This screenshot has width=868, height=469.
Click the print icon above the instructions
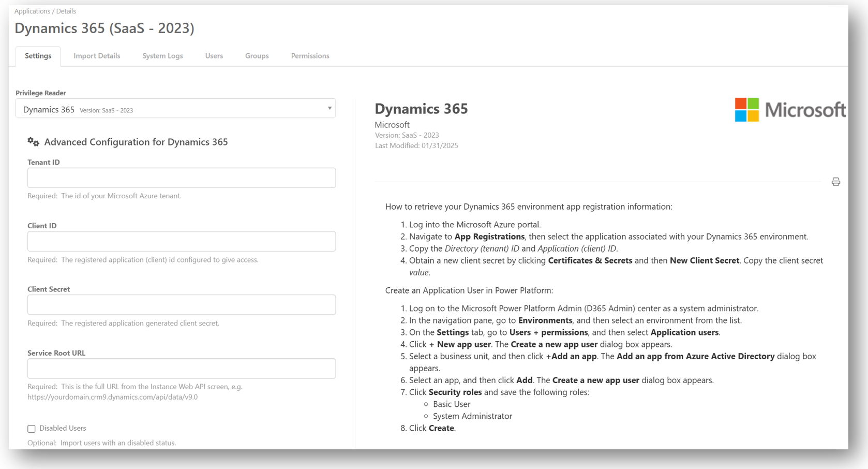(x=835, y=182)
